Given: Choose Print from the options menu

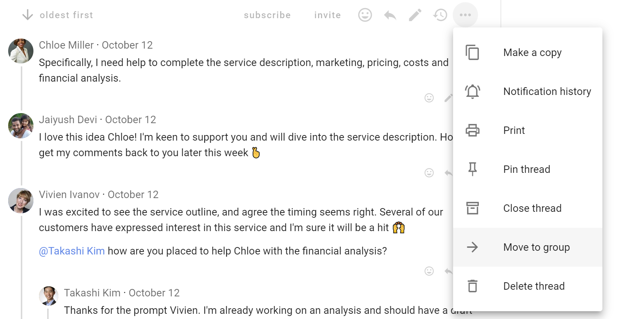Looking at the screenshot, I should pos(514,131).
